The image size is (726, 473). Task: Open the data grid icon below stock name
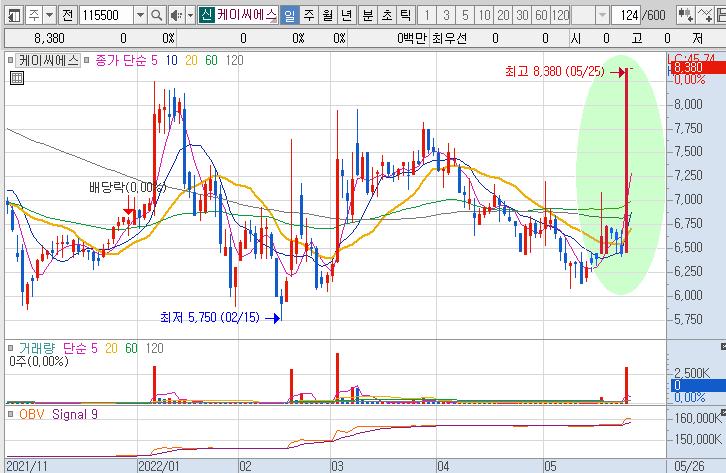[17, 78]
